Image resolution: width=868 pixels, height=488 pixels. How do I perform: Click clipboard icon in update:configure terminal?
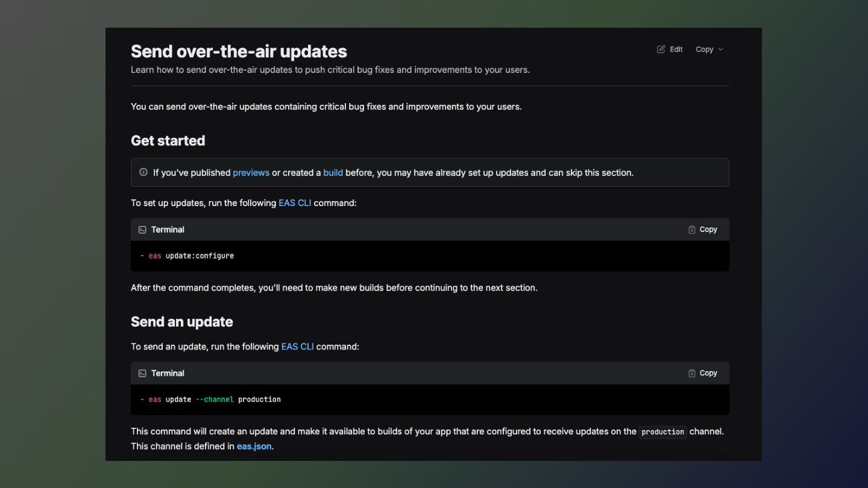[x=692, y=230]
